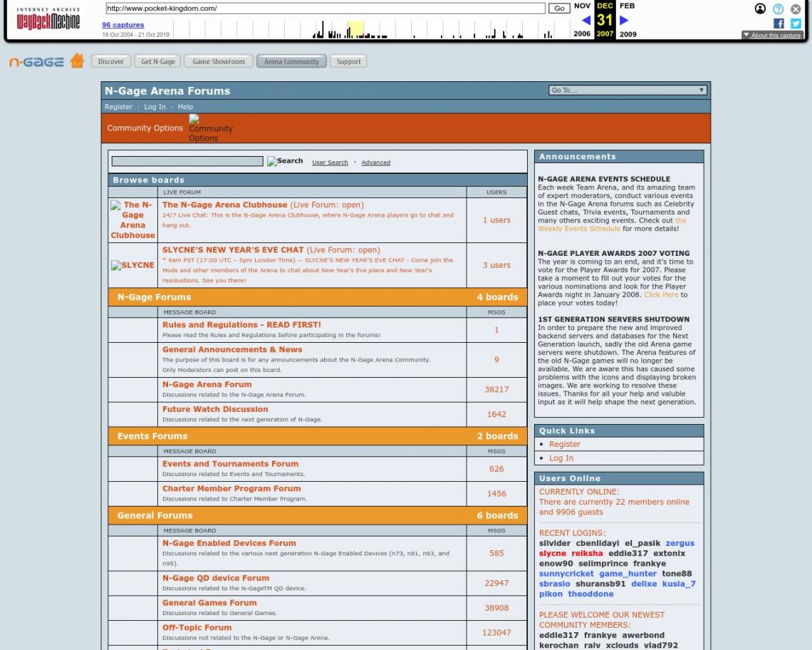Click Here to vote for Player Awards
This screenshot has height=650, width=812.
661,294
